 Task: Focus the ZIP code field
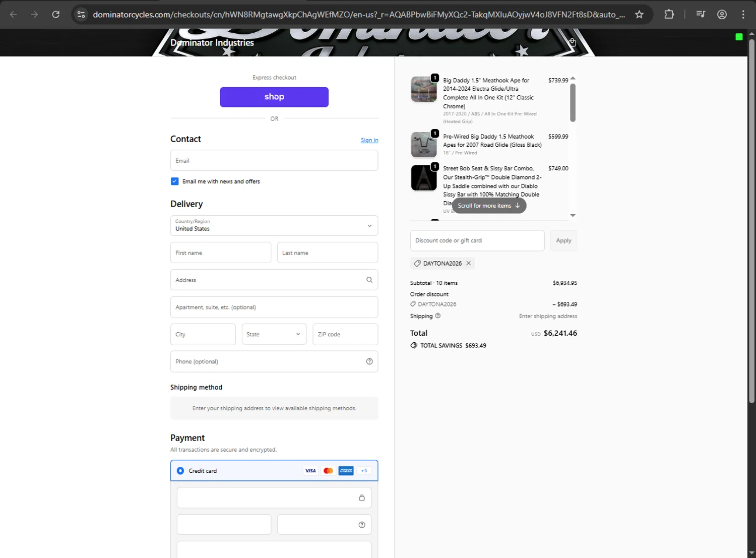pos(345,334)
